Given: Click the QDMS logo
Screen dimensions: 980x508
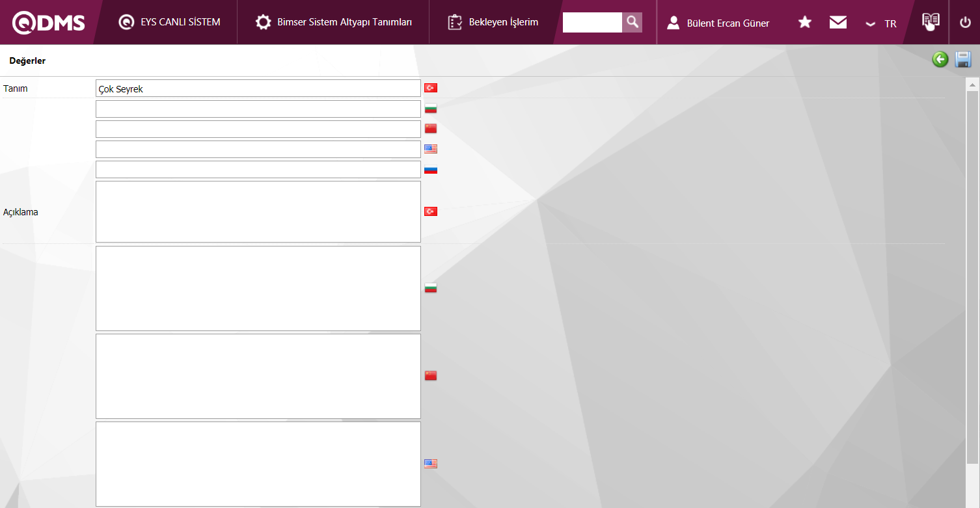Looking at the screenshot, I should 49,23.
